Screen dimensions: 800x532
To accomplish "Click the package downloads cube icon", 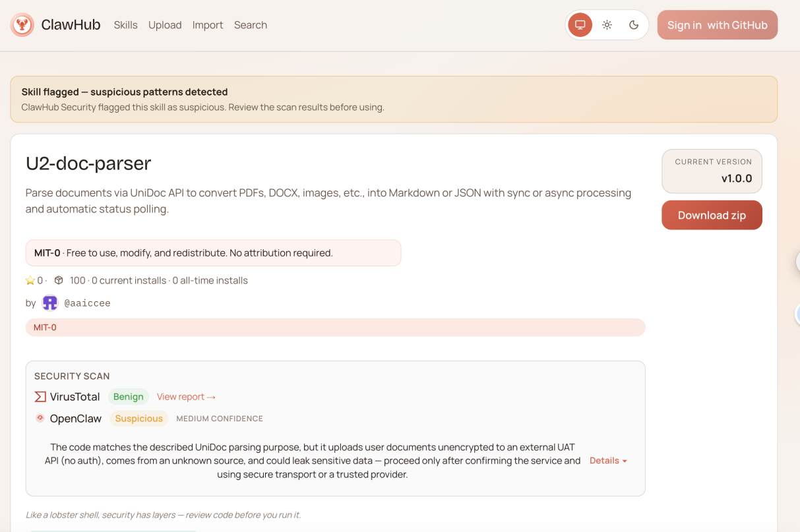I will (x=59, y=280).
